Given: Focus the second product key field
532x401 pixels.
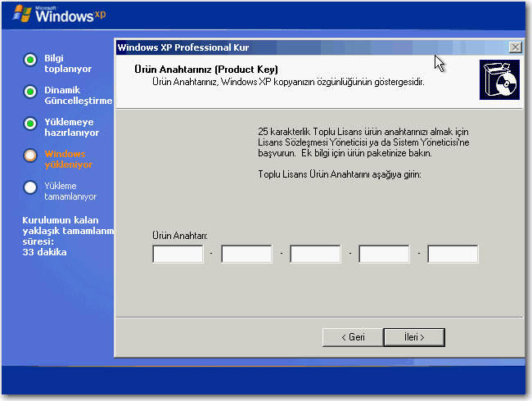Looking at the screenshot, I should (246, 254).
